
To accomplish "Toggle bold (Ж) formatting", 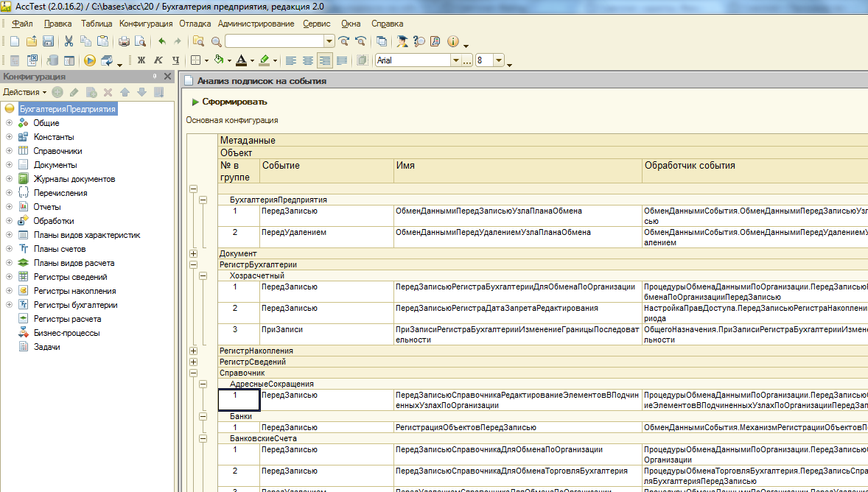I will click(141, 60).
